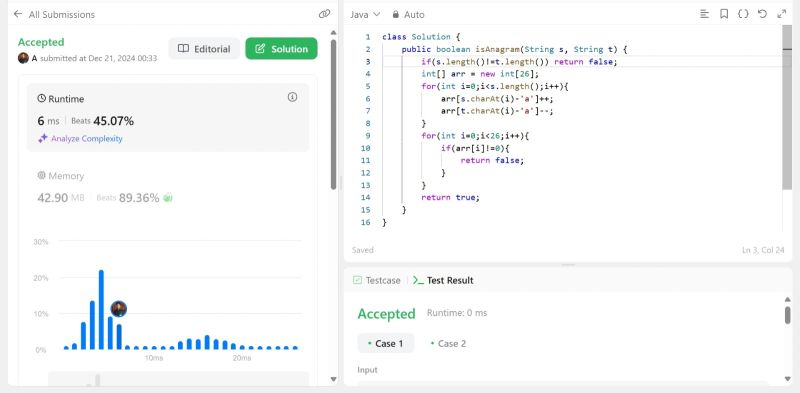This screenshot has height=393, width=800.
Task: Switch to the Testcase tab
Action: tap(377, 280)
